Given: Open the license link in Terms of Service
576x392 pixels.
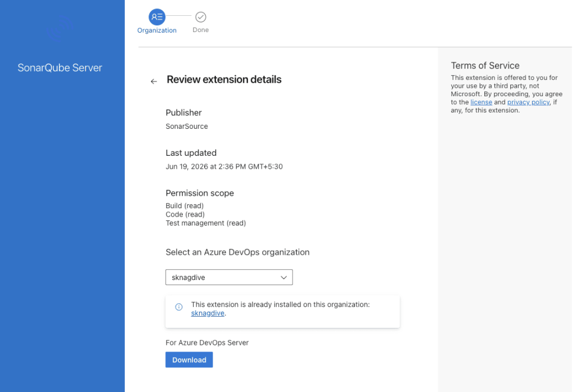Looking at the screenshot, I should (x=481, y=102).
